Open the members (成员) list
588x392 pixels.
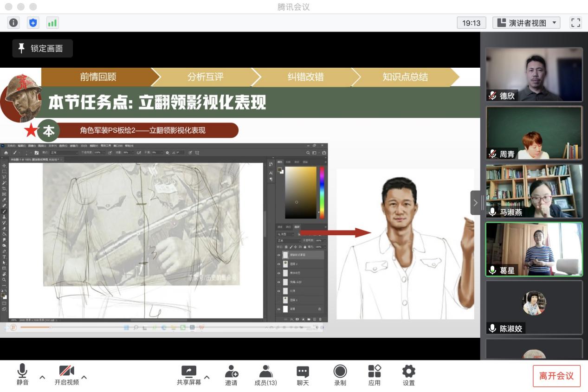pos(265,375)
